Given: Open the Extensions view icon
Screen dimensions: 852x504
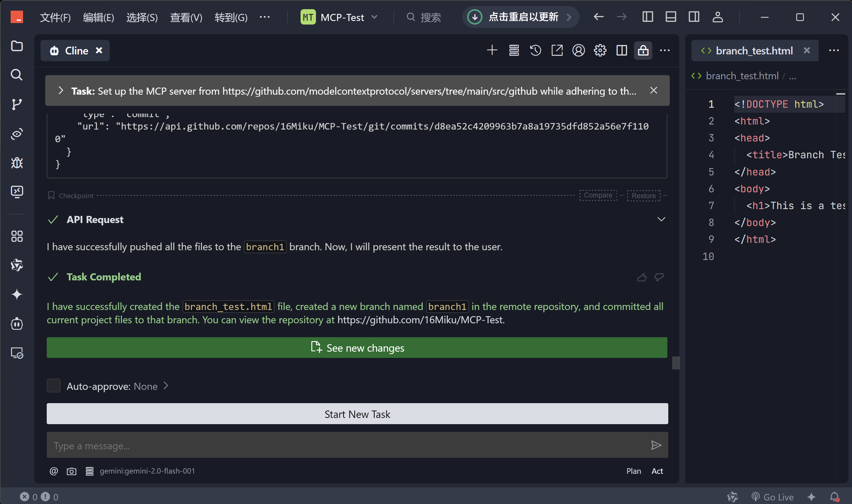Looking at the screenshot, I should click(x=17, y=236).
